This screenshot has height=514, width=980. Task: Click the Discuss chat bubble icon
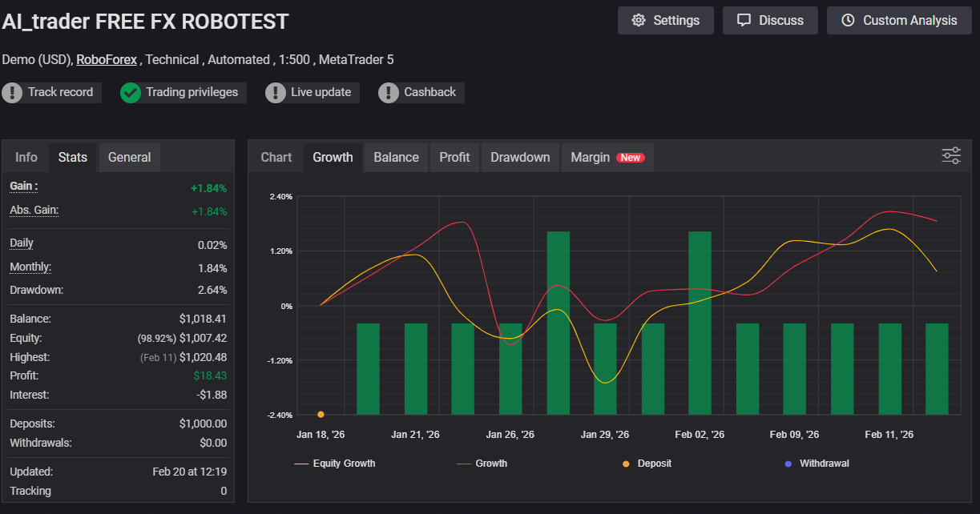coord(744,21)
